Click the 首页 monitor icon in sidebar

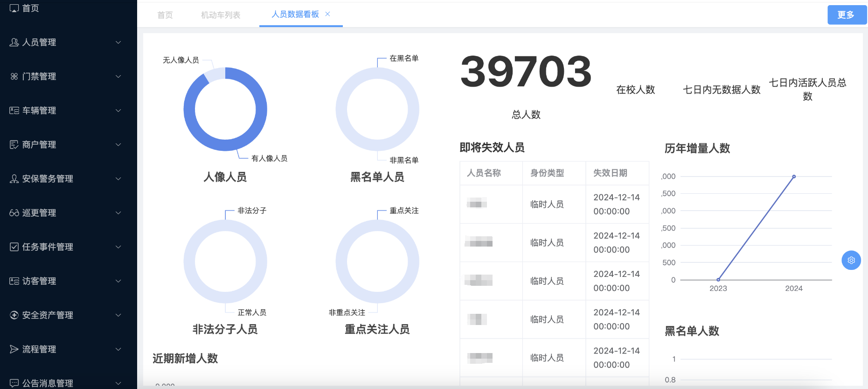14,8
